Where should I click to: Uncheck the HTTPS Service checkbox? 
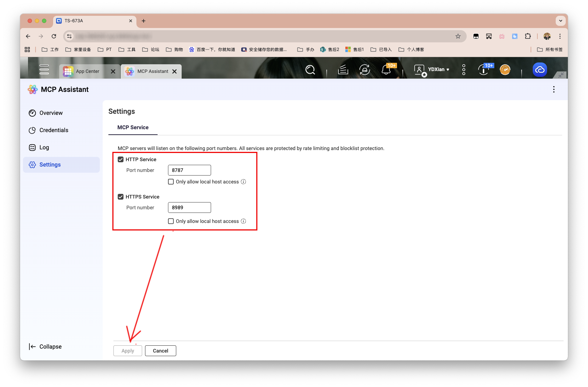(121, 197)
